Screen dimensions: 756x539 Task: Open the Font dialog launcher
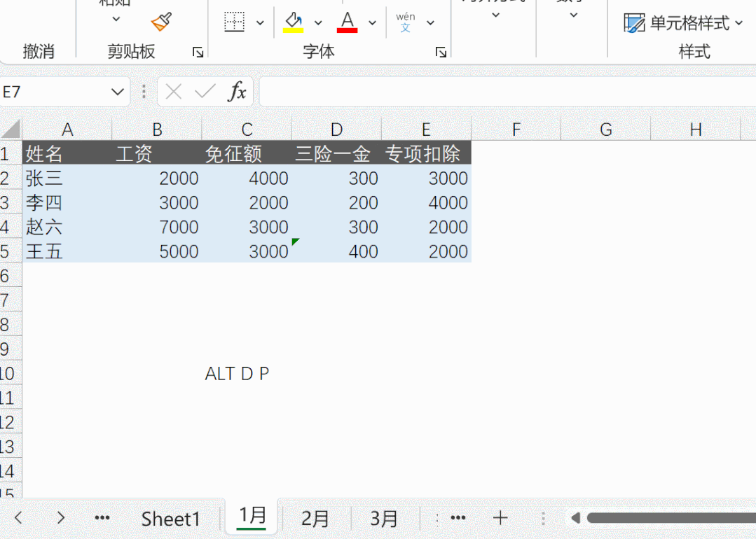click(x=441, y=52)
